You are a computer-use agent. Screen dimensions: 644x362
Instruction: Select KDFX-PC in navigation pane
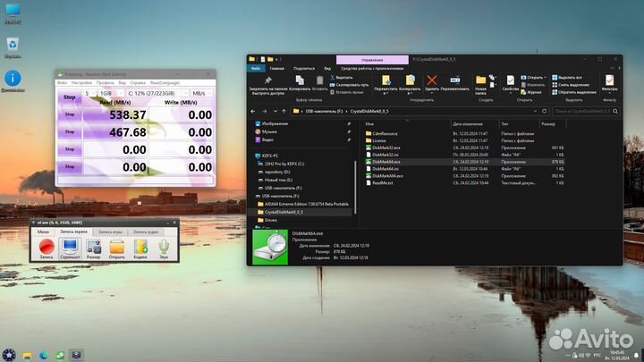point(270,156)
